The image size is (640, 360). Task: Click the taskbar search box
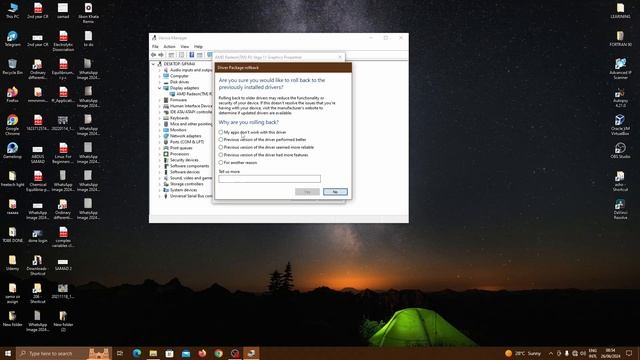(64, 353)
